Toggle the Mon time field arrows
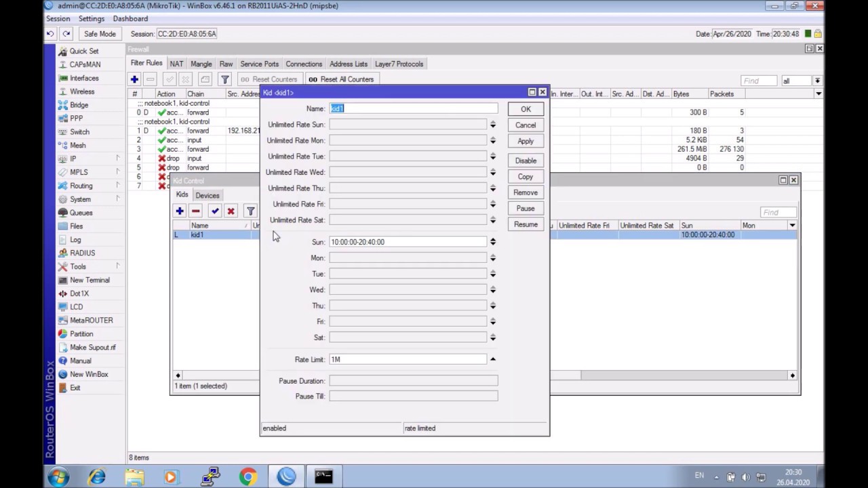Image resolution: width=868 pixels, height=488 pixels. click(493, 258)
